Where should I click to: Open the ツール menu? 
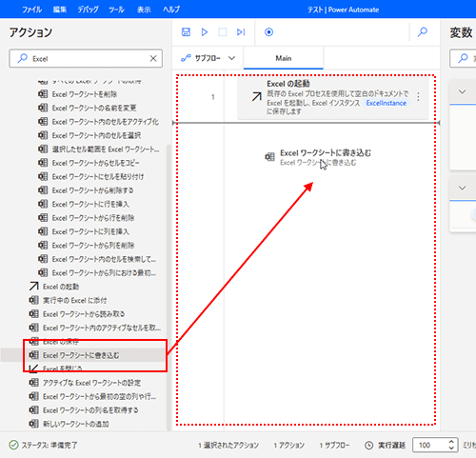coord(116,10)
